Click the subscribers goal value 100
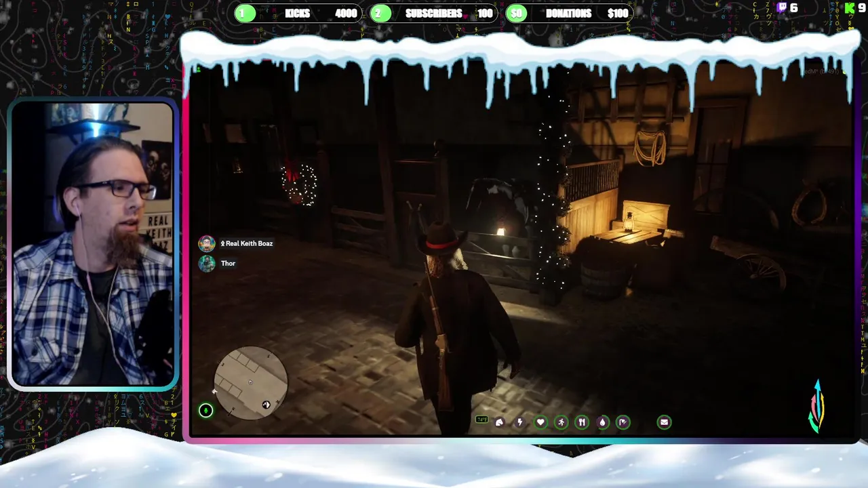Image resolution: width=868 pixels, height=488 pixels. point(485,14)
